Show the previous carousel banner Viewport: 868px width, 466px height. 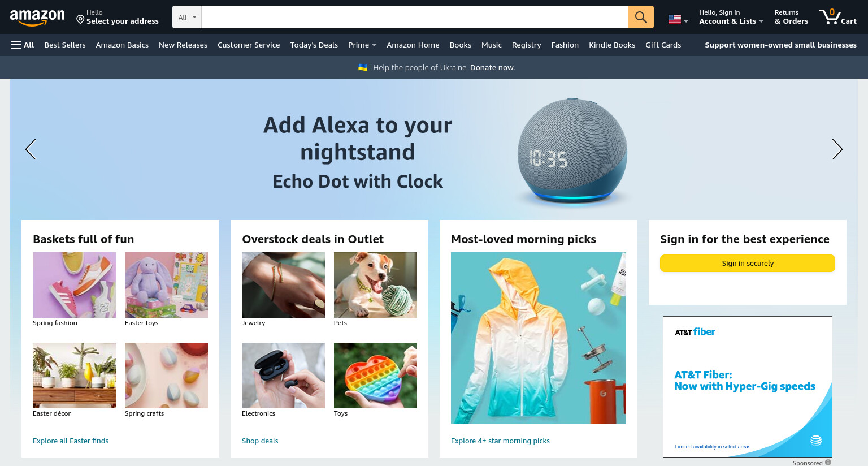tap(31, 149)
